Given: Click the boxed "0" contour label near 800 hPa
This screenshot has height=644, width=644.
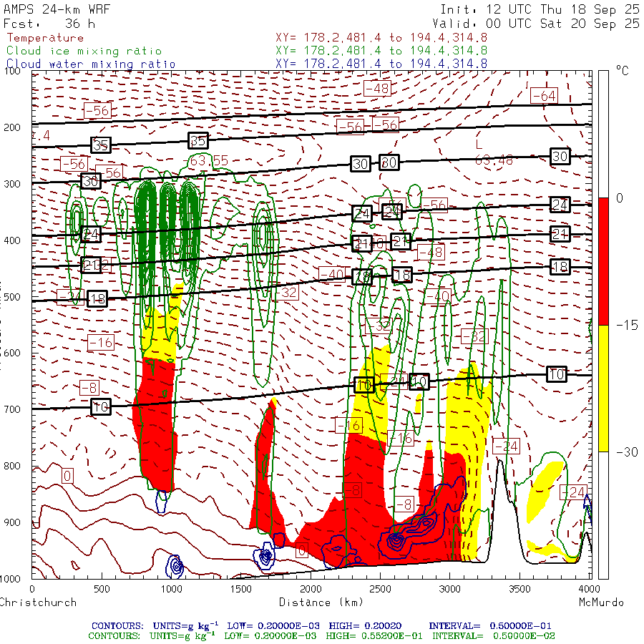Looking at the screenshot, I should pyautogui.click(x=67, y=476).
